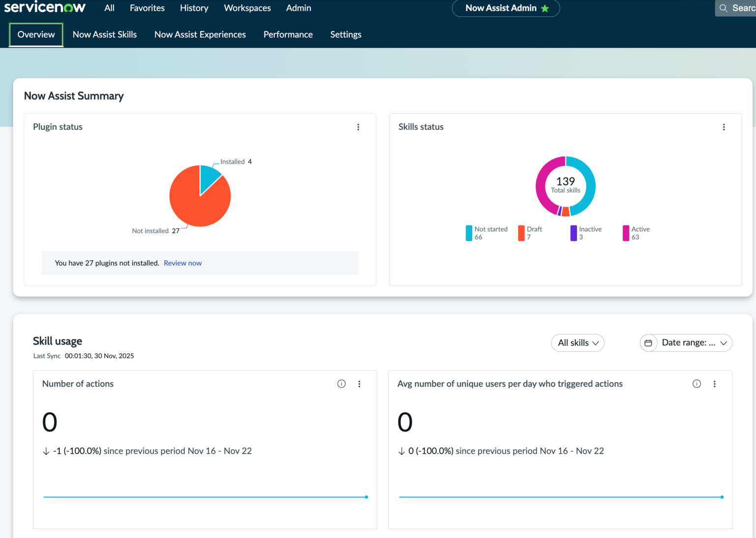The width and height of the screenshot is (756, 538).
Task: Click the Skill usage heading
Action: click(58, 341)
